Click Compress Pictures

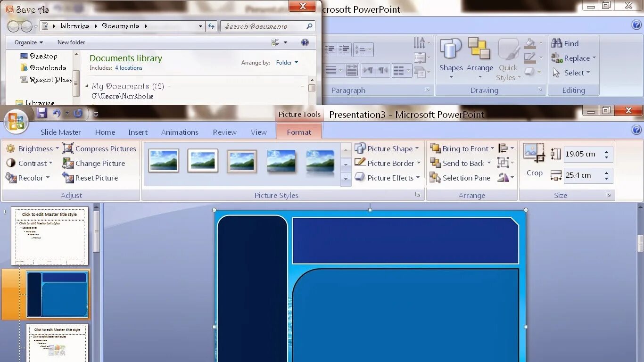(99, 148)
